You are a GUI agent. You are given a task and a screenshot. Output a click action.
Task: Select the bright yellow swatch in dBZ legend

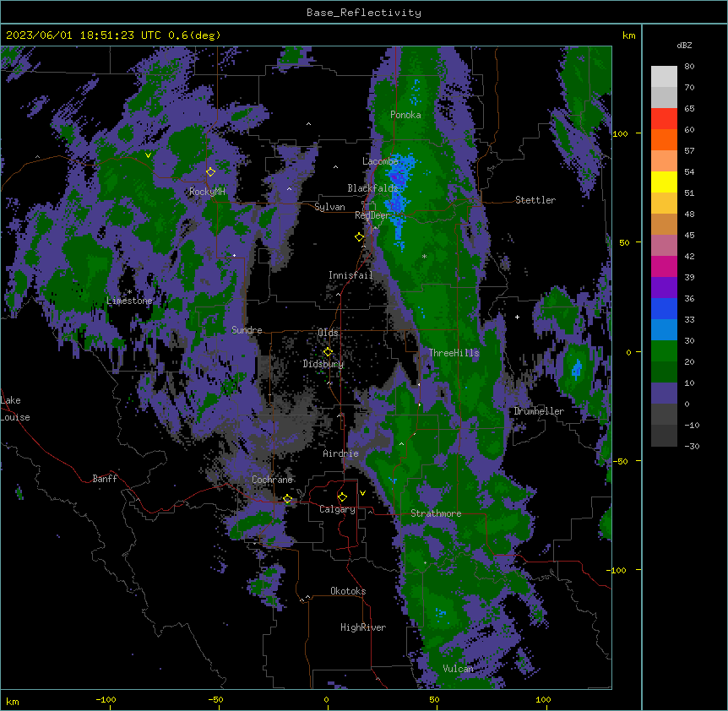(664, 182)
